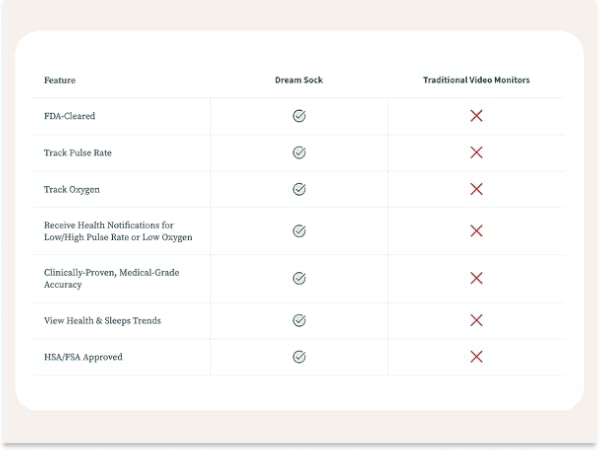600x450 pixels.
Task: Click the Dream Sock checkmark for HSA/FSA Approved
Action: click(299, 356)
